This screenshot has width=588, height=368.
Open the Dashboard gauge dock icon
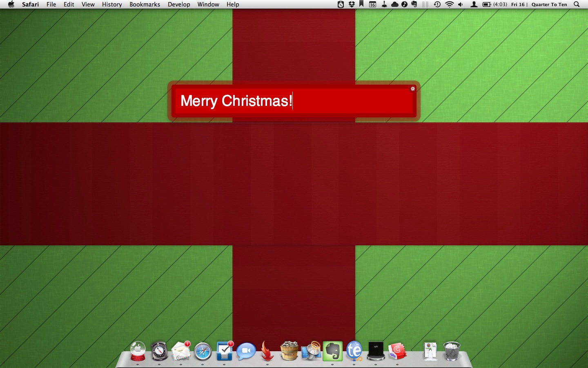(159, 351)
